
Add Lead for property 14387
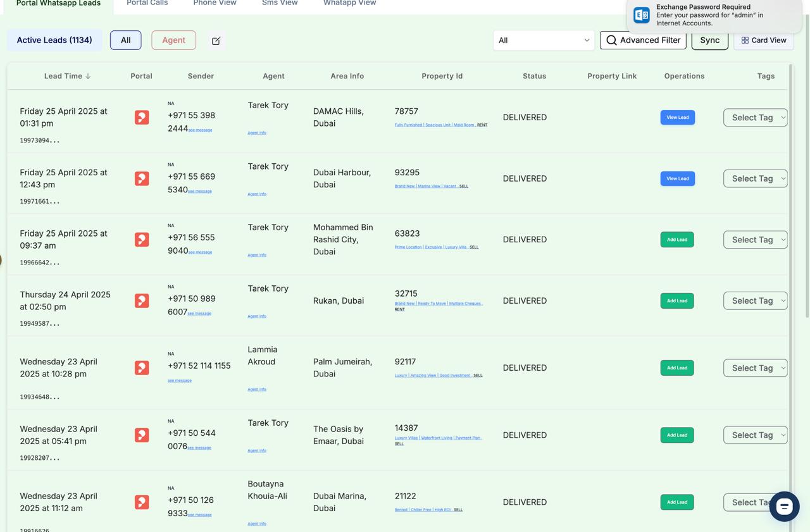pos(677,435)
